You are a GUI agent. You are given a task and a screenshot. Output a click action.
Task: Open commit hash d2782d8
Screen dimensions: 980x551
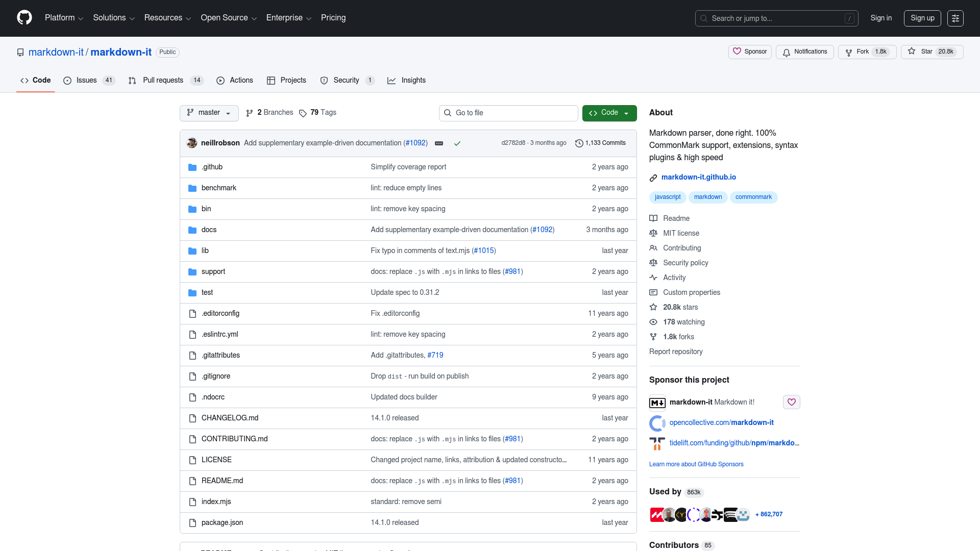coord(513,143)
